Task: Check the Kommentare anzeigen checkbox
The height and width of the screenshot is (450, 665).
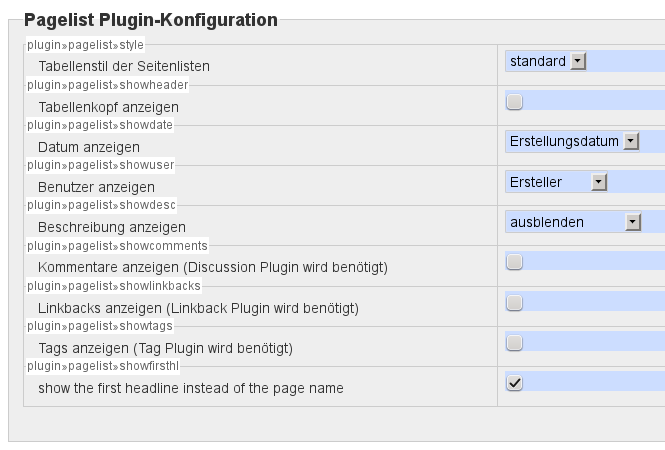Action: [514, 262]
